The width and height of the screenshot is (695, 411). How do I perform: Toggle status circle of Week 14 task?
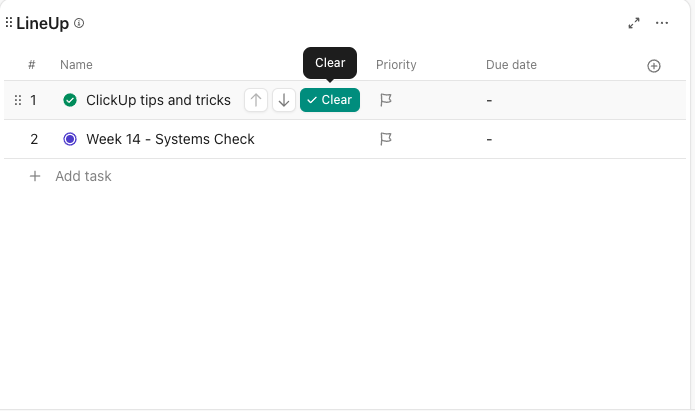pos(70,139)
